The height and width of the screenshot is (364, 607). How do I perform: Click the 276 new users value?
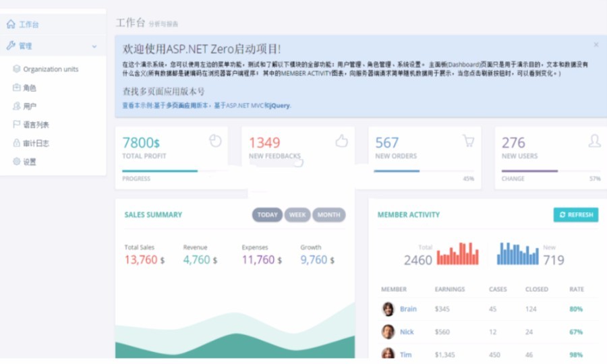(x=513, y=143)
